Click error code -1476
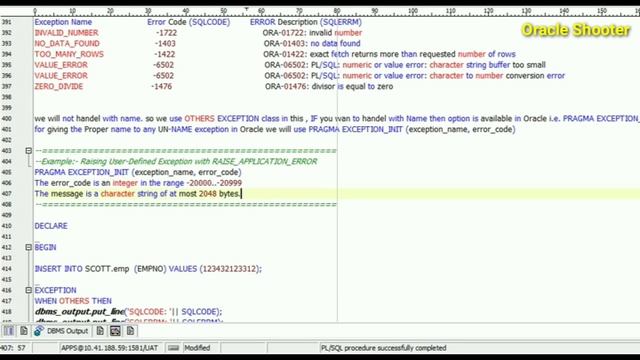Screen dimensions: 640x360 coord(162,86)
